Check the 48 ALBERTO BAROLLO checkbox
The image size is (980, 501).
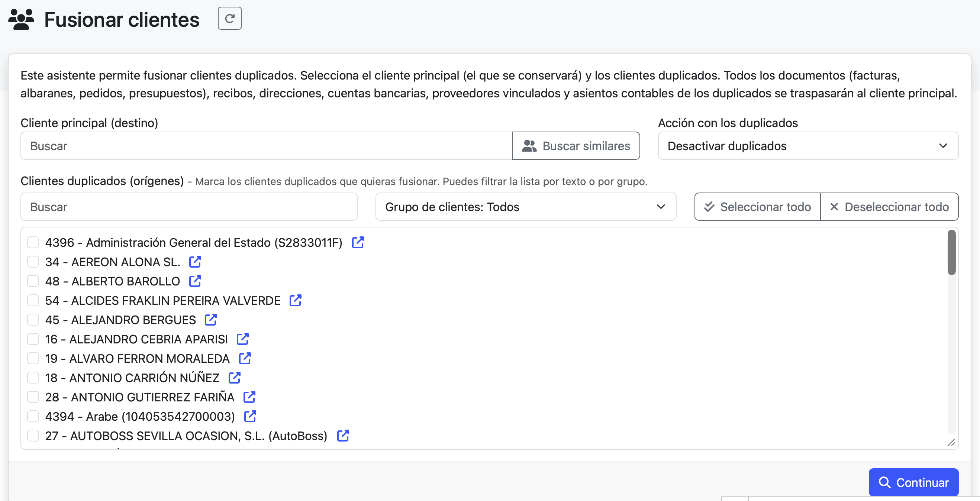click(x=33, y=281)
